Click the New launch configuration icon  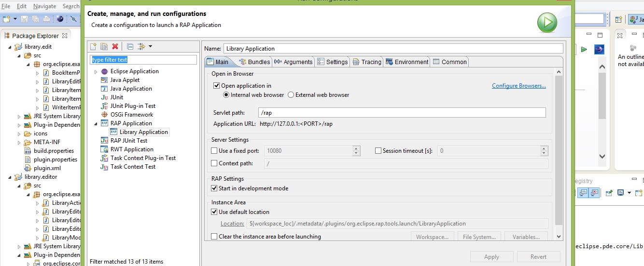(x=94, y=46)
